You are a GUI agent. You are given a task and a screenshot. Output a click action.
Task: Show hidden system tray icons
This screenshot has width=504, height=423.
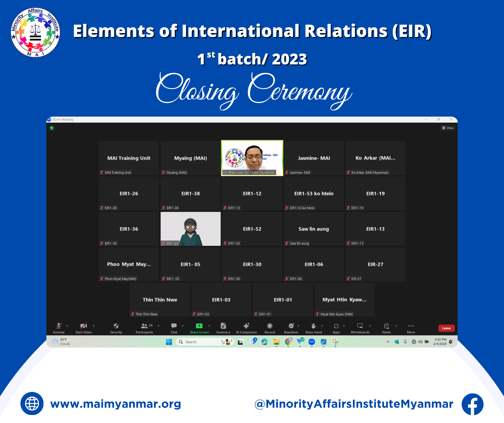pyautogui.click(x=388, y=342)
